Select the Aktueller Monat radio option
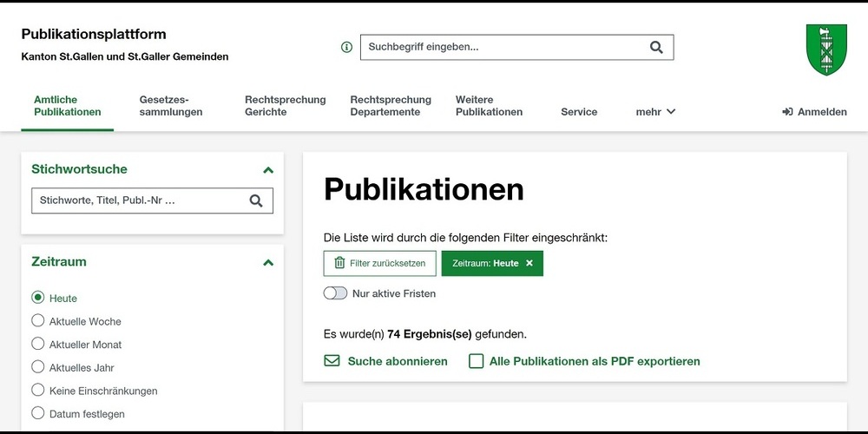Image resolution: width=868 pixels, height=434 pixels. pos(38,345)
